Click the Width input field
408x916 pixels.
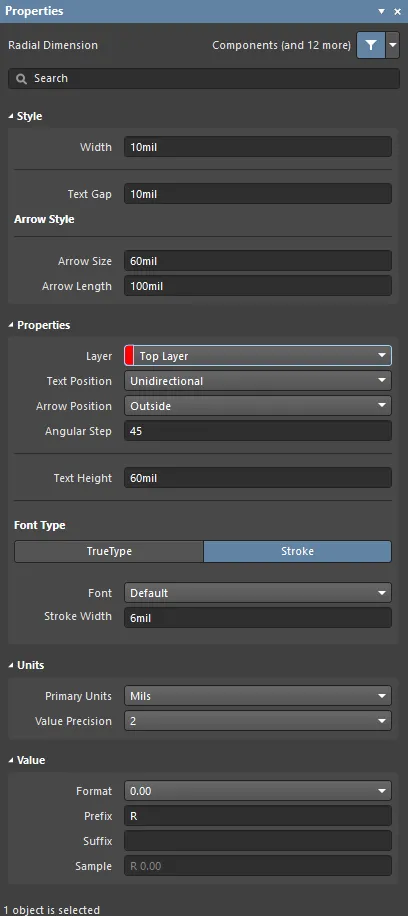[258, 147]
